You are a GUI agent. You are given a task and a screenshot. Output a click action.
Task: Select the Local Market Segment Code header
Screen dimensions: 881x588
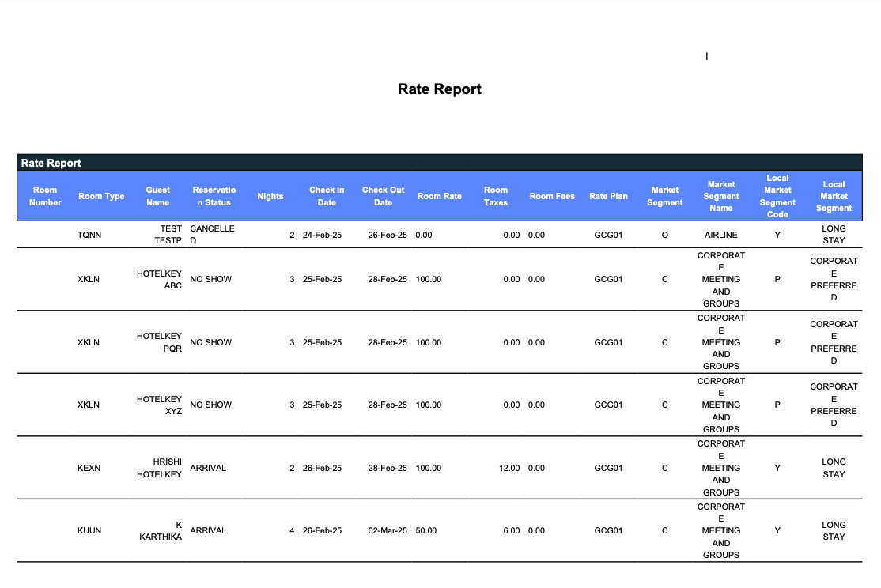(x=777, y=196)
